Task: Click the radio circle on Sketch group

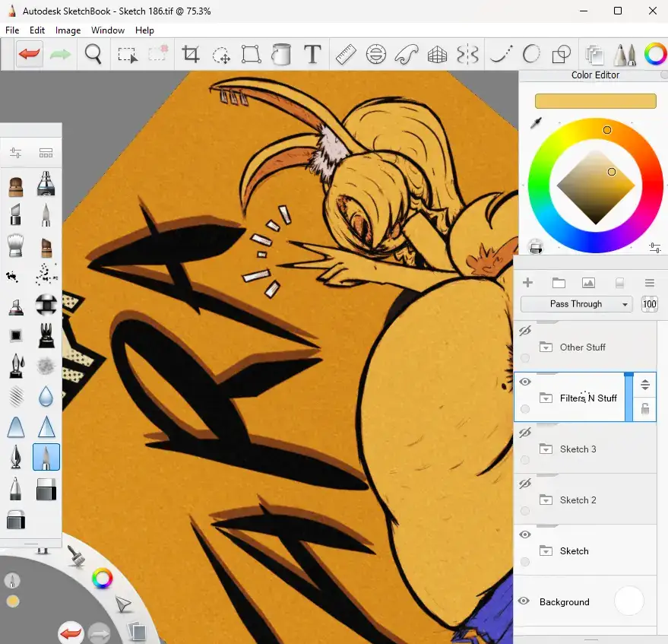Action: 525,562
